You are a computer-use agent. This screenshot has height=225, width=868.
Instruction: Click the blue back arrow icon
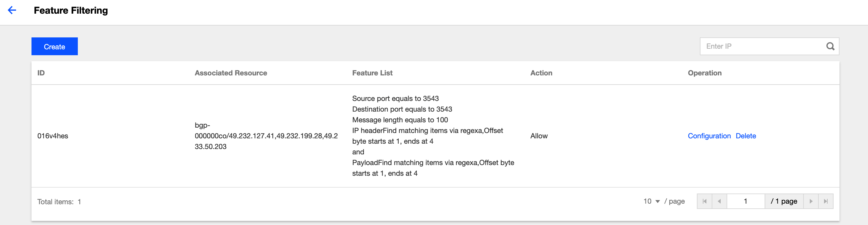coord(12,10)
